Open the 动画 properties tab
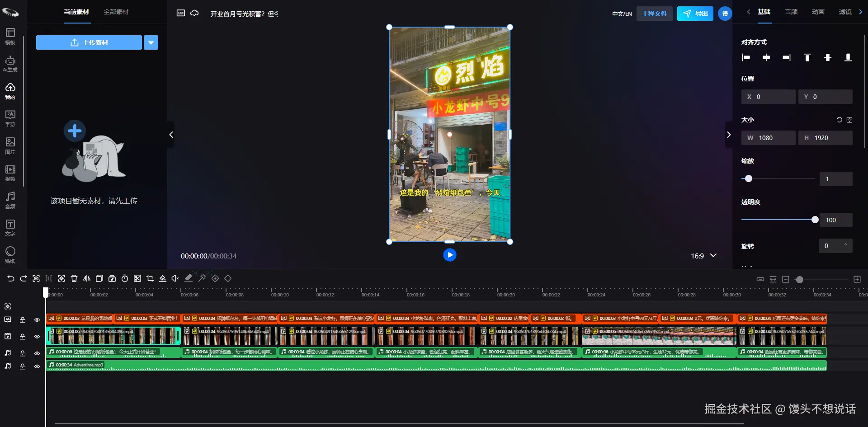Viewport: 868px width, 427px height. tap(818, 12)
